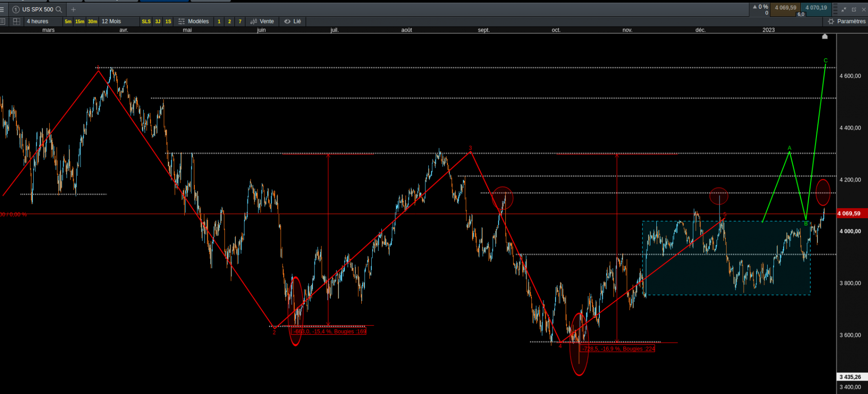Screen dimensions: 868x394
Task: Pop out chart into separate window
Action: click(x=854, y=9)
